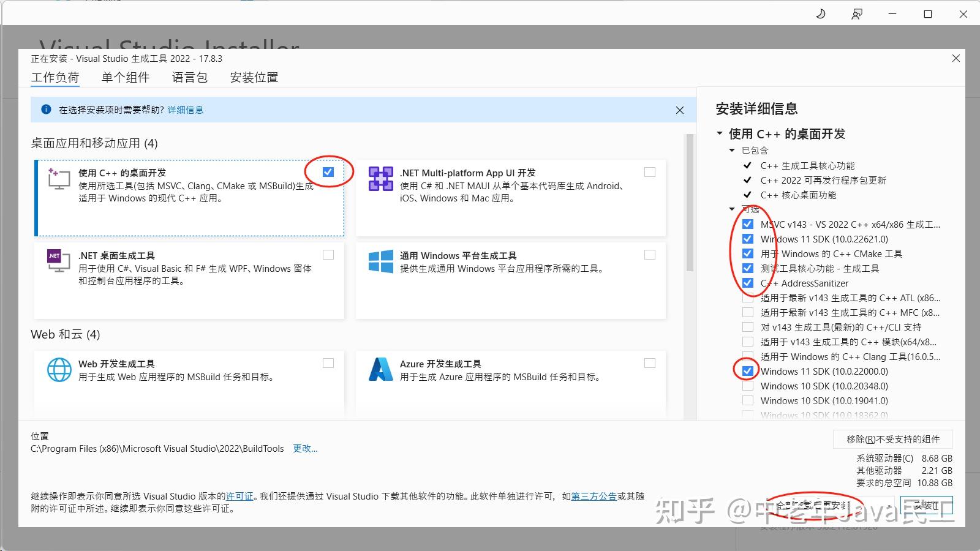The image size is (980, 551).
Task: Close the installing Visual Studio dialog
Action: pyautogui.click(x=956, y=58)
